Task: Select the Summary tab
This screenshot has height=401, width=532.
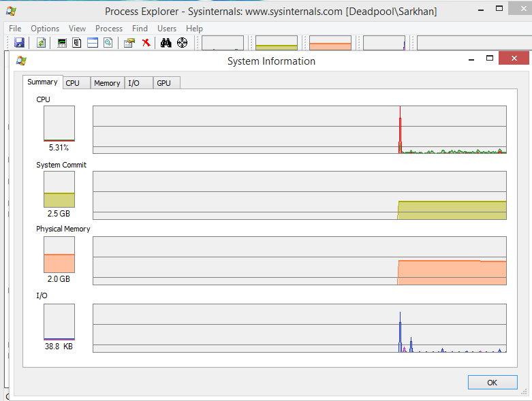Action: point(43,82)
